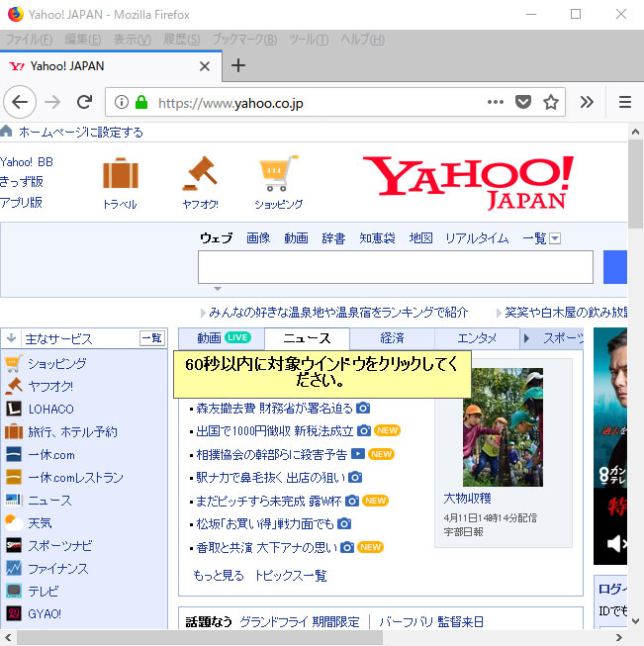Open the ブックマーク(B) menu

(244, 40)
